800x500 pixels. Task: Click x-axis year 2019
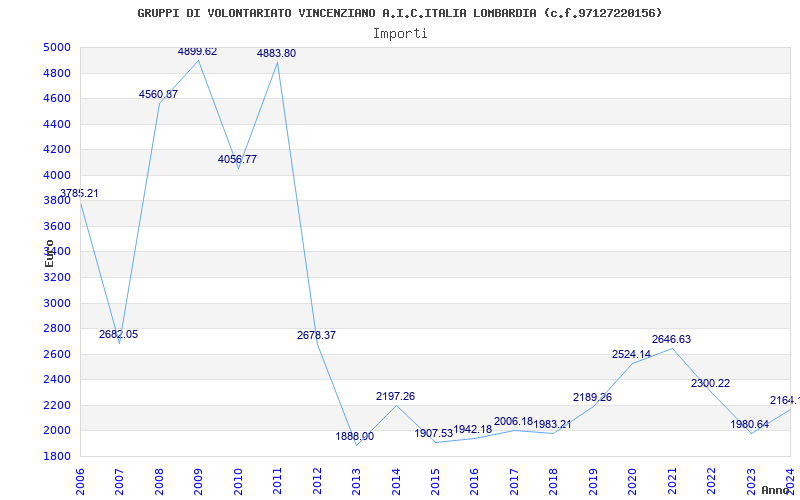(x=594, y=481)
